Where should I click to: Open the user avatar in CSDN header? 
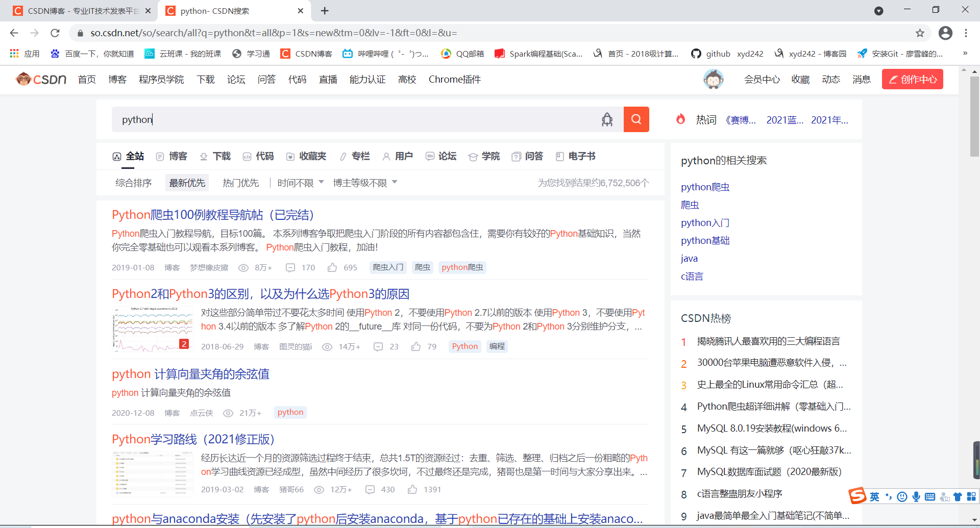[x=713, y=79]
